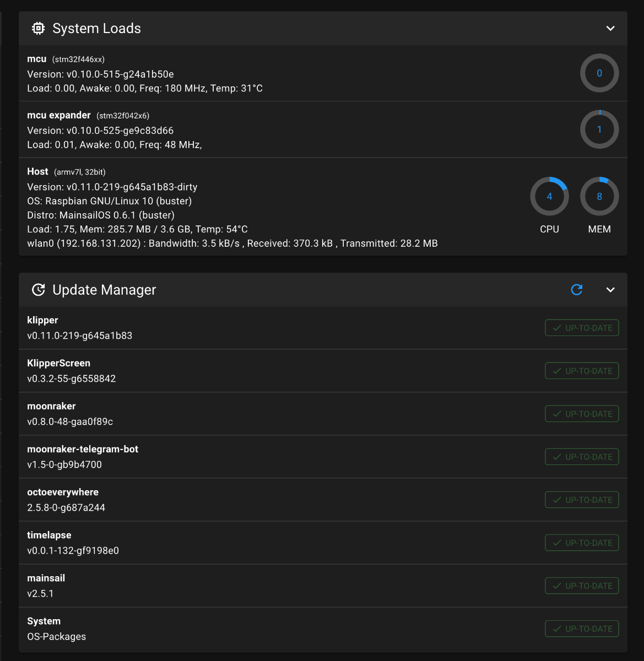Click the System Loads chip icon
644x661 pixels.
pos(38,28)
